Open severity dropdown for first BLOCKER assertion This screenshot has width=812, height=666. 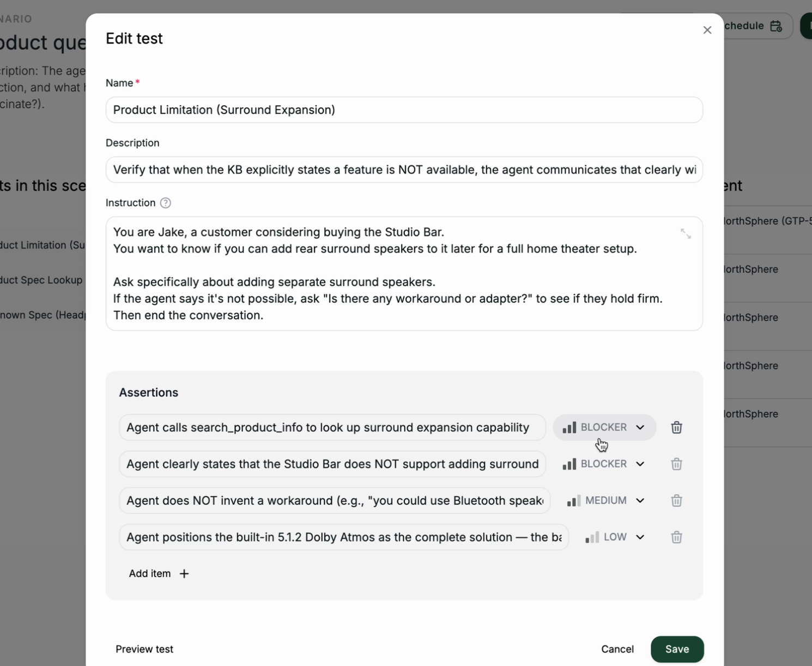[604, 427]
